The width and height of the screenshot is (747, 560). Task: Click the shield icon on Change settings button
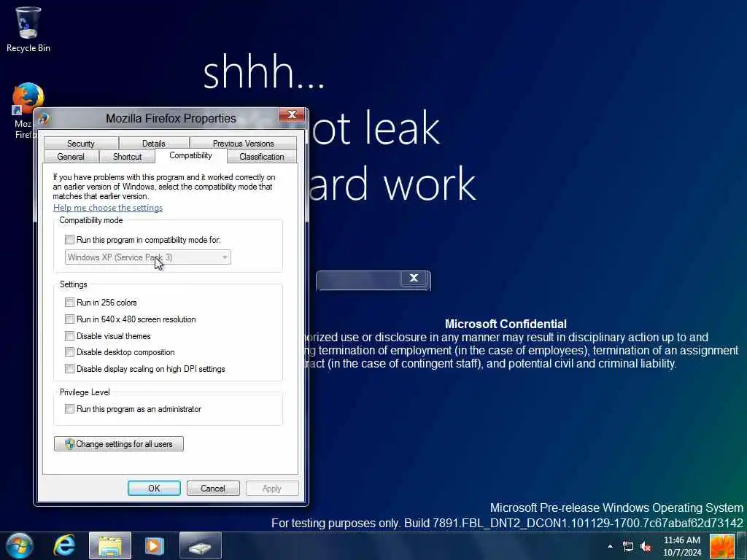[x=69, y=444]
